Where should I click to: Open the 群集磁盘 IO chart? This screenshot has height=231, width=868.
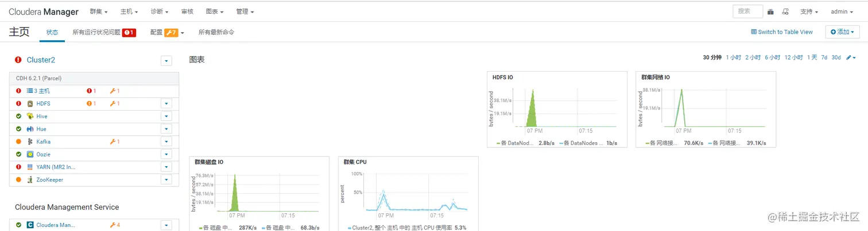click(259, 194)
